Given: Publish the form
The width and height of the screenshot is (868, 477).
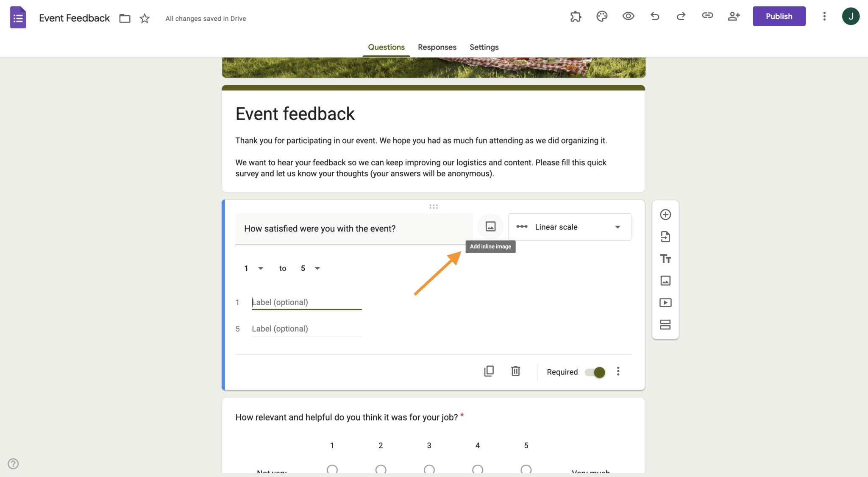Looking at the screenshot, I should 779,16.
